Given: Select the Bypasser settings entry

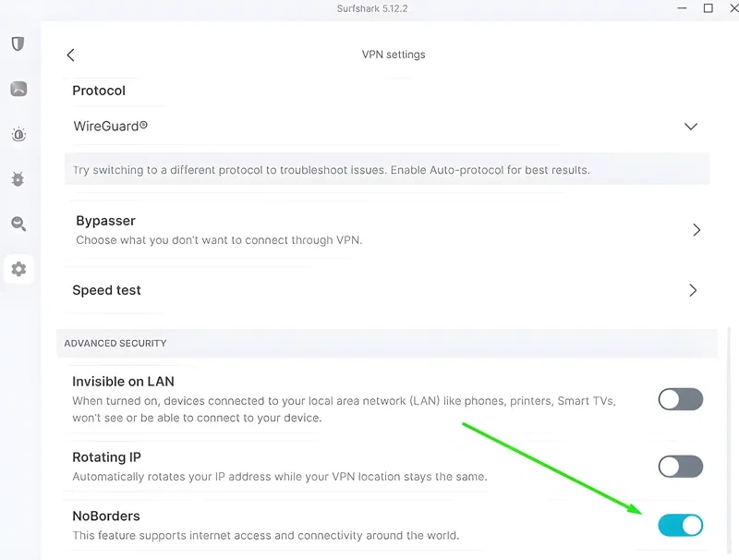Looking at the screenshot, I should [386, 230].
